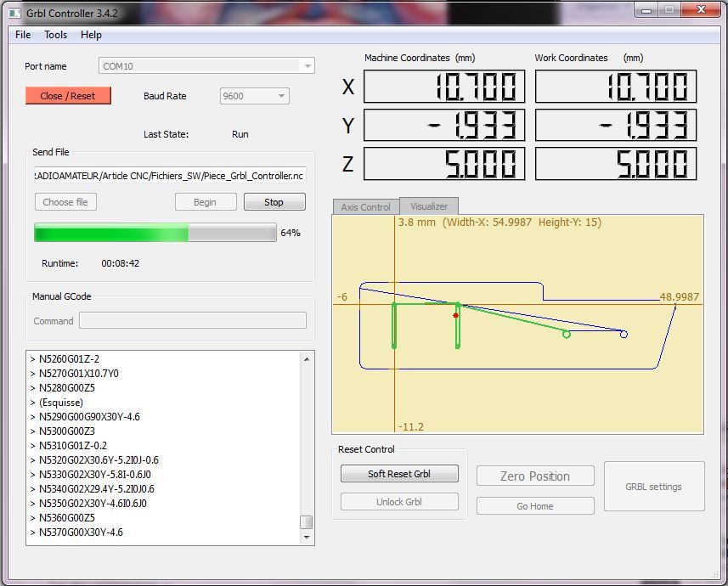Click the file send progress bar
This screenshot has width=728, height=586.
(x=155, y=232)
